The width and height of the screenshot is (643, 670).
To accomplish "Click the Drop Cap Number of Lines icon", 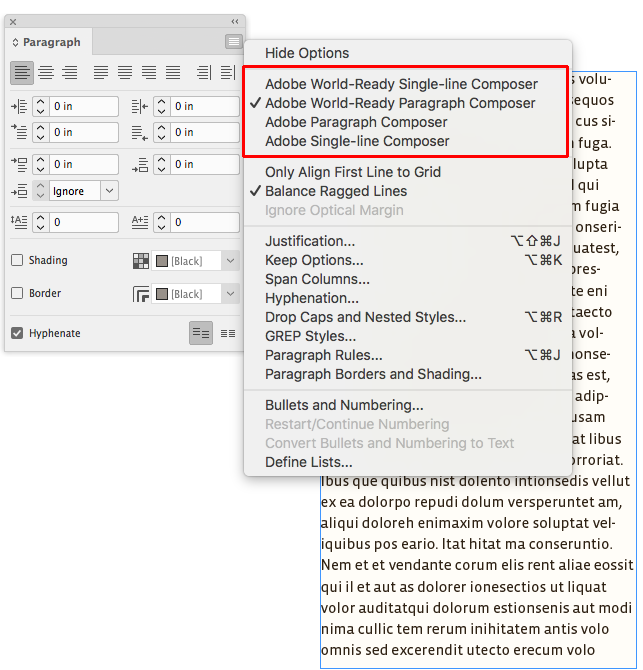I will (19, 222).
